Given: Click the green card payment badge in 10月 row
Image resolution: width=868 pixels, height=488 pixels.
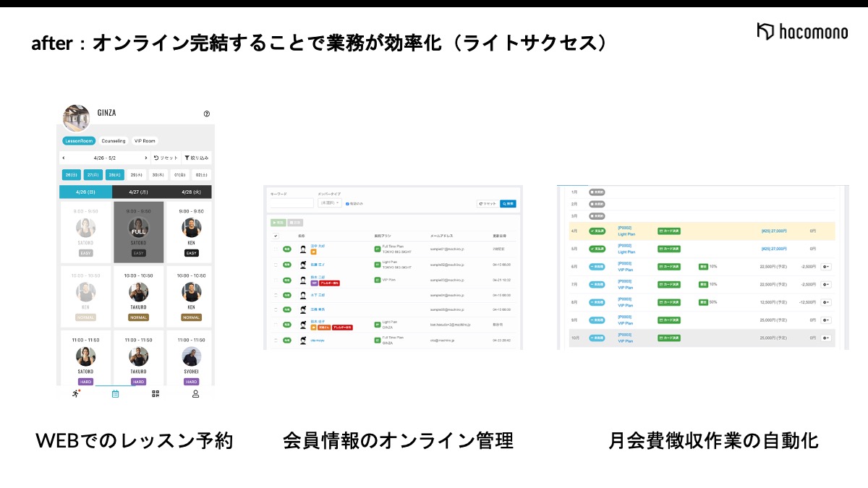Looking at the screenshot, I should tap(669, 338).
